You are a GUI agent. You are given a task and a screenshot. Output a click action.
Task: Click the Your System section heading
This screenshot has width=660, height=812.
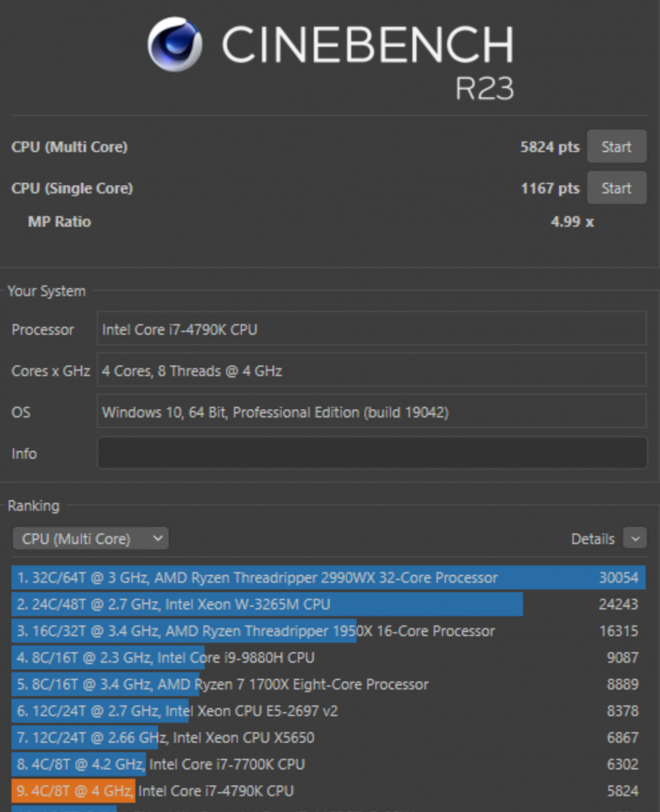point(47,291)
